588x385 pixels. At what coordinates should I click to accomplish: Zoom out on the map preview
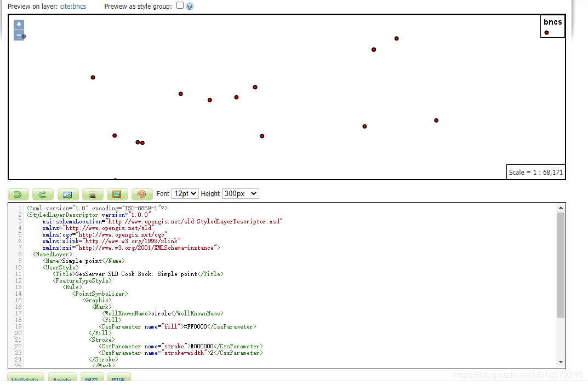[19, 35]
